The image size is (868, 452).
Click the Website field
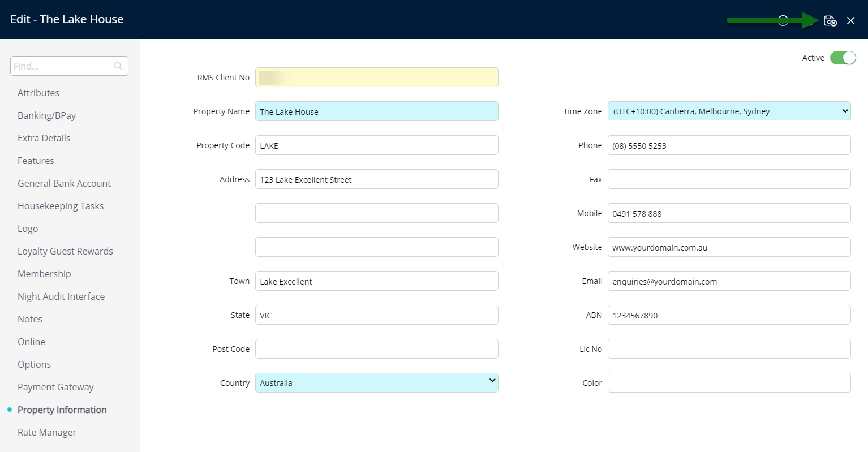[x=729, y=247]
